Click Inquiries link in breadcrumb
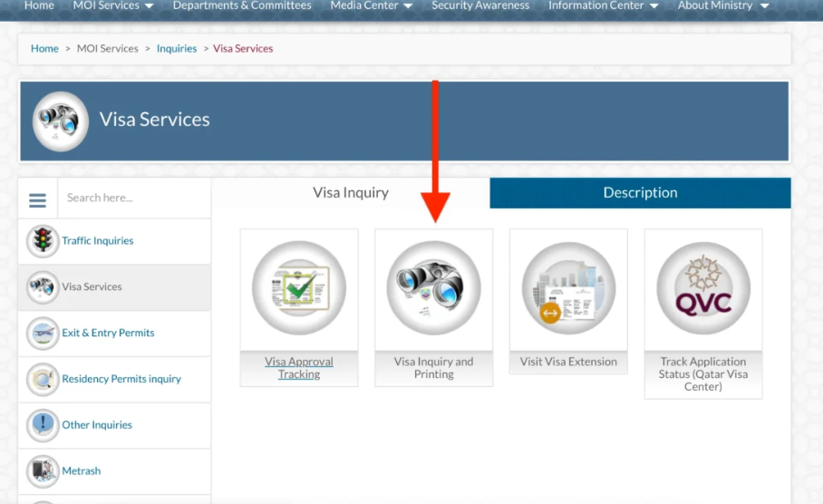 177,48
